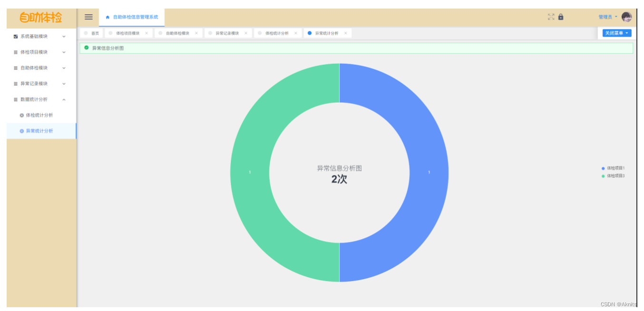
Task: Select 异常统计分析 in the sidebar
Action: click(41, 131)
